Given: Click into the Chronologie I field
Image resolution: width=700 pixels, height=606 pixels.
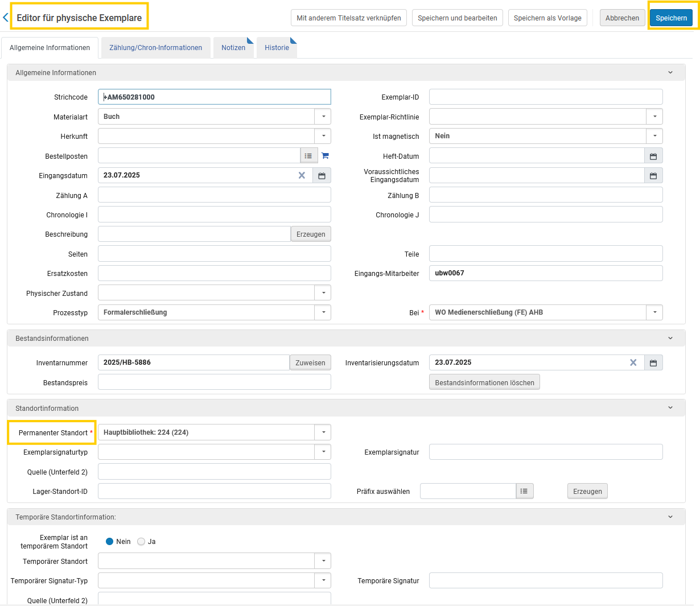Looking at the screenshot, I should click(x=214, y=215).
